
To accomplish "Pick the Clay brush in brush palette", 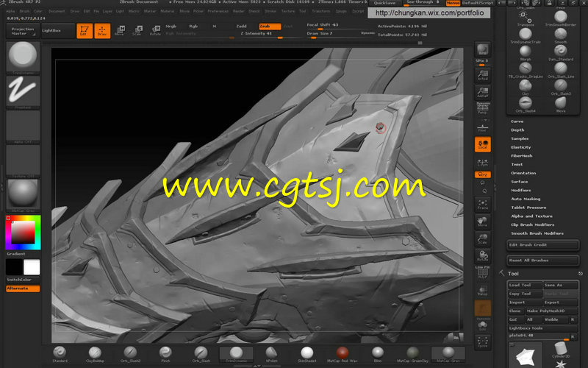I will pos(525,87).
